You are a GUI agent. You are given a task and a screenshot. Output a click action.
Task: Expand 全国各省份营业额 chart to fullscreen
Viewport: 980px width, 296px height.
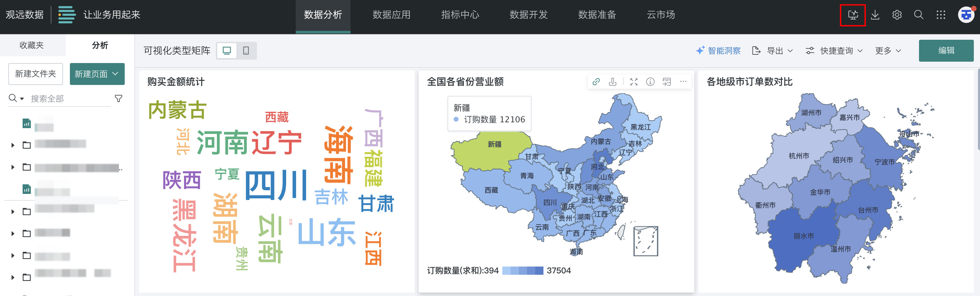coord(634,82)
